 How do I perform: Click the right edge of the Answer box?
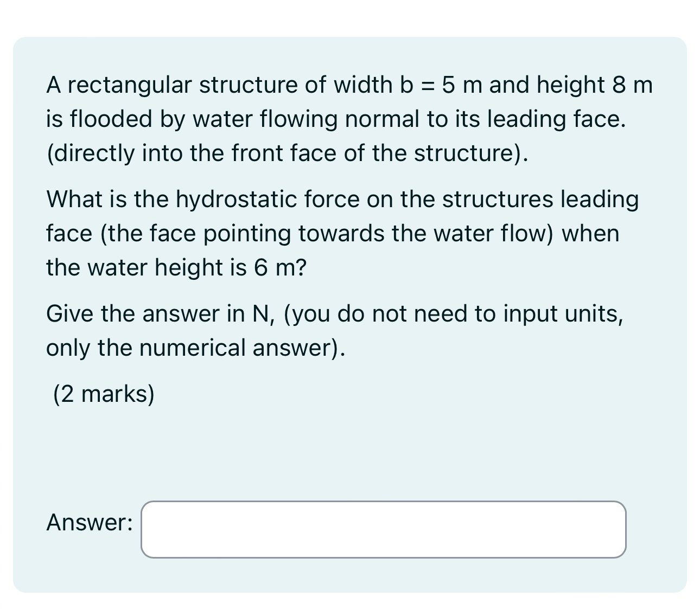(623, 529)
